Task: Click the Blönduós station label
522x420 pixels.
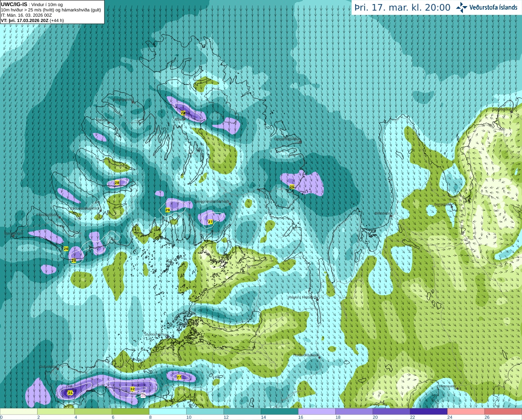Action: point(383,213)
